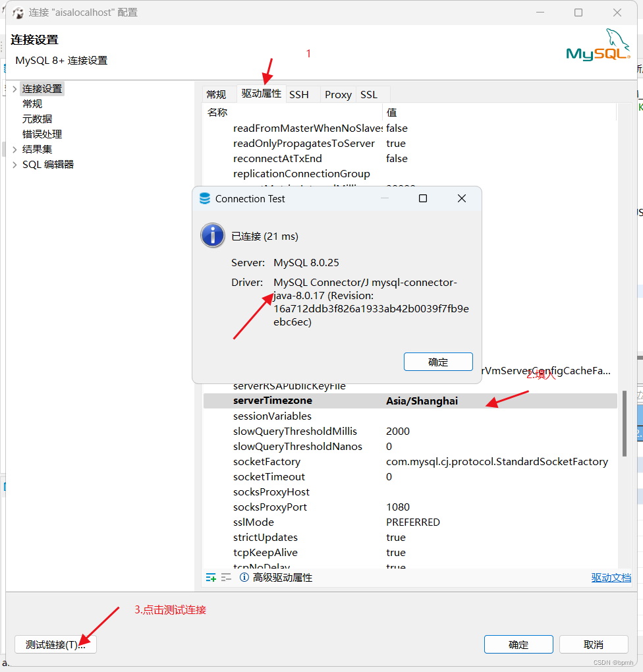Viewport: 643px width, 672px height.
Task: Click the 测试链接(T) button
Action: tap(55, 644)
